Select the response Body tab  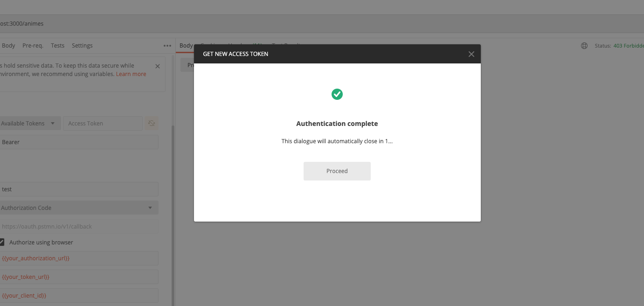pos(186,46)
